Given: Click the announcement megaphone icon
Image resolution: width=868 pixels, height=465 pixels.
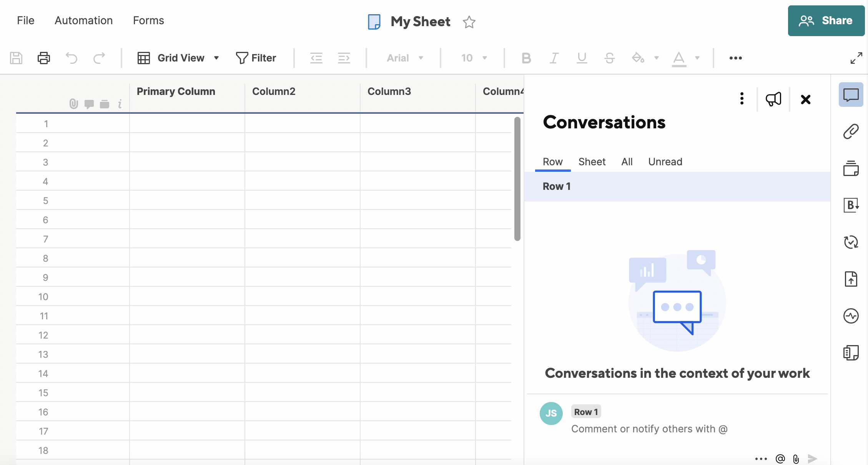Looking at the screenshot, I should [x=773, y=99].
